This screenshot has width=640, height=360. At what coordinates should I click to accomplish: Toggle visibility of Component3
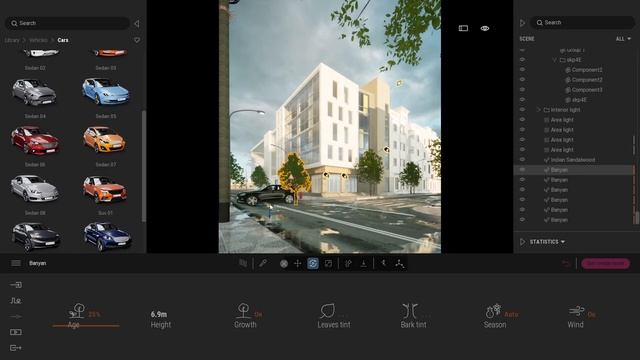pos(522,89)
